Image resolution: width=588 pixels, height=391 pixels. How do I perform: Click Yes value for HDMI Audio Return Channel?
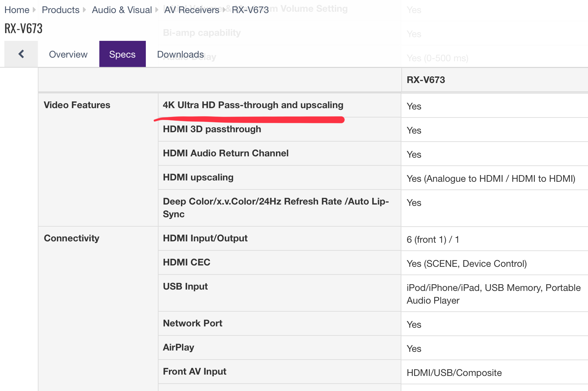click(414, 154)
